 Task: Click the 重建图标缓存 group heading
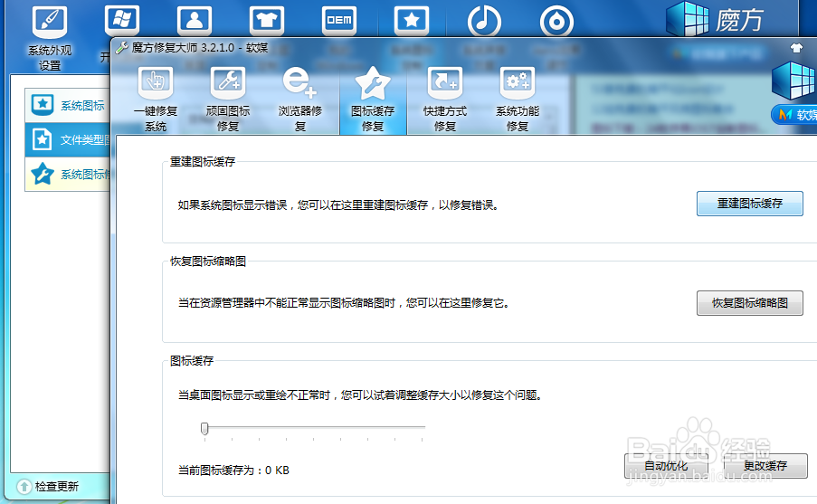pyautogui.click(x=203, y=162)
